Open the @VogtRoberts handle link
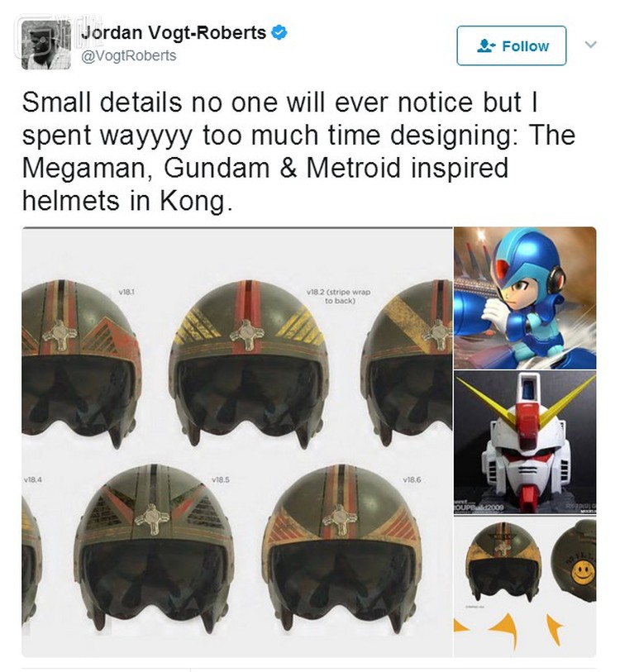 tap(129, 55)
